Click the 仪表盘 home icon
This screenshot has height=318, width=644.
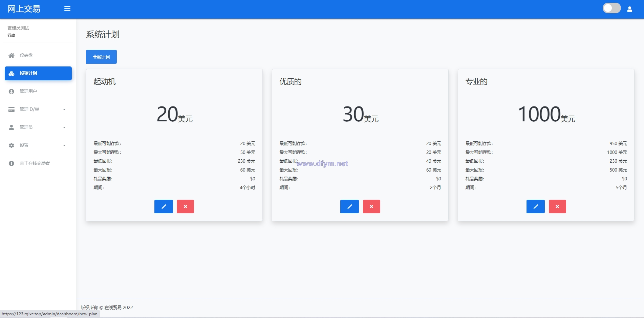tap(12, 56)
